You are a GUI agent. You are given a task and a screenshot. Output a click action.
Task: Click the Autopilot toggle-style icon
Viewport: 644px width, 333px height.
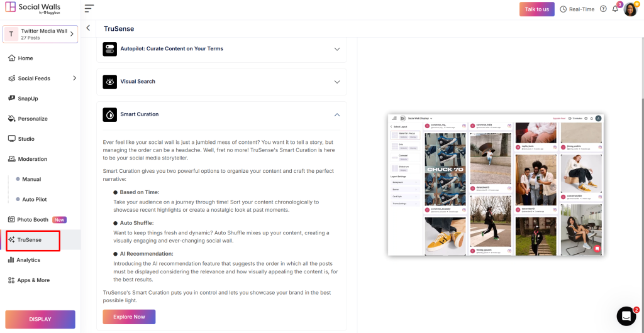click(x=109, y=49)
